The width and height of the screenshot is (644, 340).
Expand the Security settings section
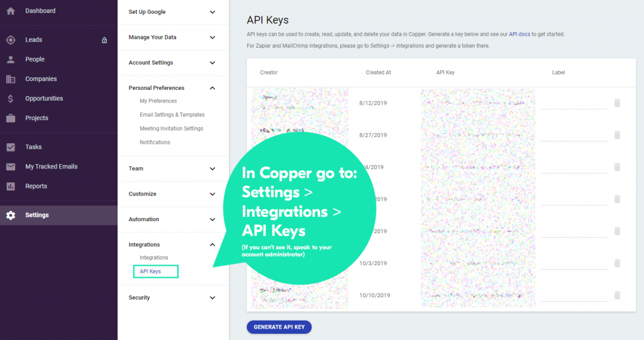(x=213, y=298)
